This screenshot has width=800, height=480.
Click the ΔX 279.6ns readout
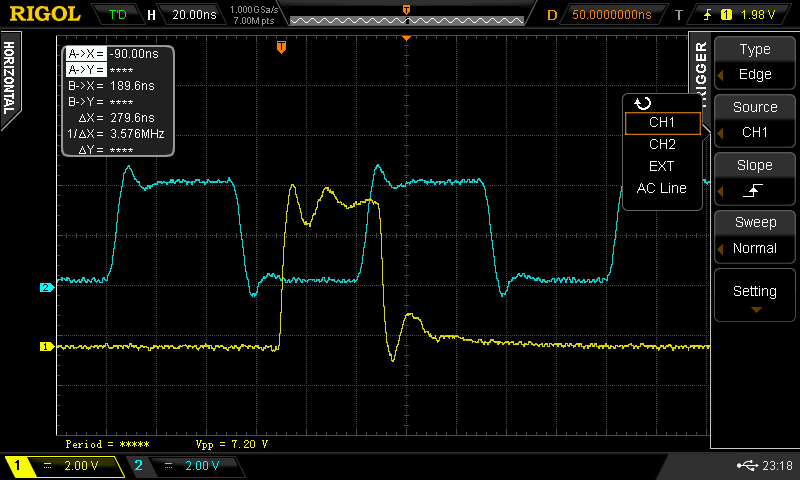coord(116,118)
